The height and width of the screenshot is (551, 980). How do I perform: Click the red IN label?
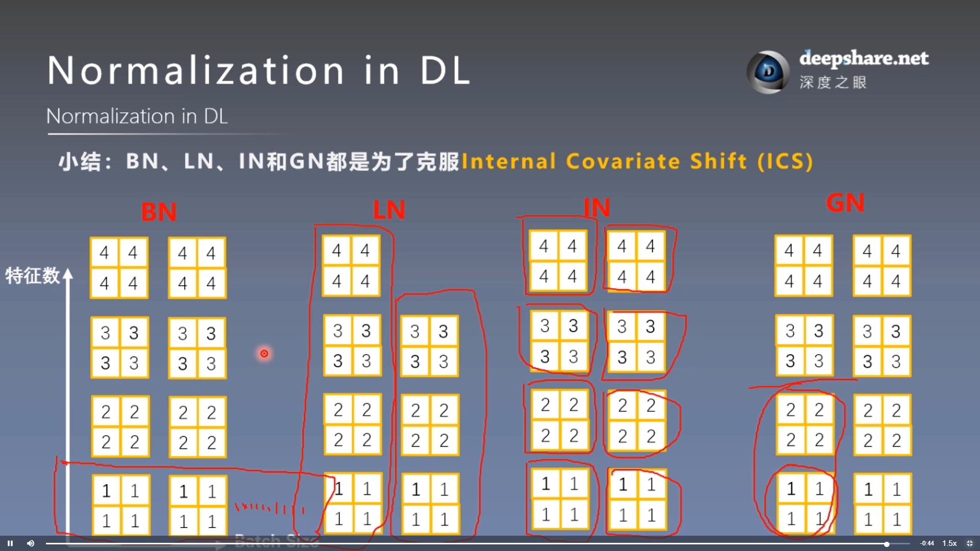coord(597,208)
